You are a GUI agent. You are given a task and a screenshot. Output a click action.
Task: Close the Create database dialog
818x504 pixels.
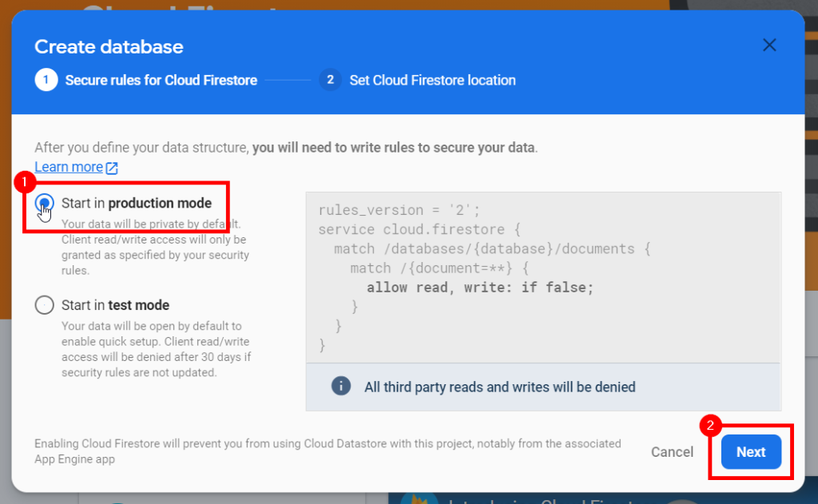[x=769, y=45]
